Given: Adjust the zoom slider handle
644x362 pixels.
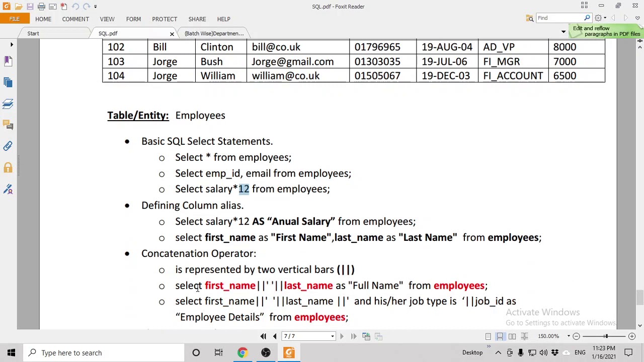Looking at the screenshot, I should click(606, 336).
